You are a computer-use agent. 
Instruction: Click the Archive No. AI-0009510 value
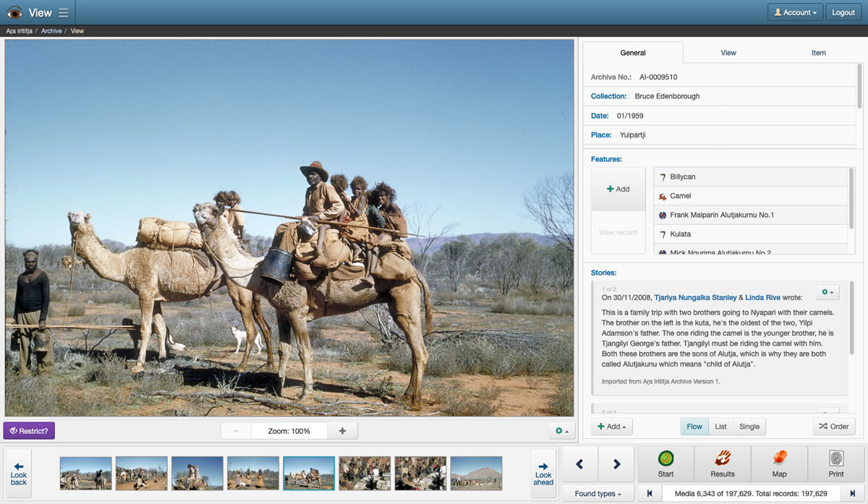[658, 77]
